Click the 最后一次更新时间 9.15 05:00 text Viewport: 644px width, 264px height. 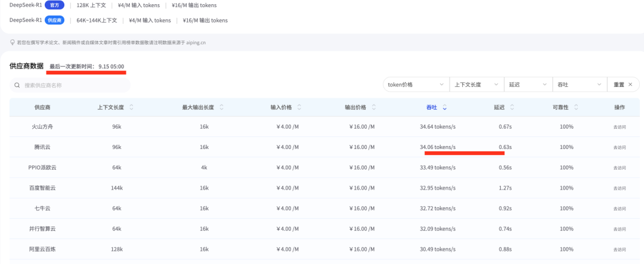(x=86, y=66)
